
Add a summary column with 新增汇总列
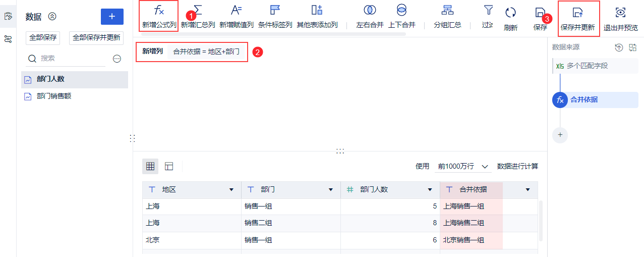coord(198,17)
